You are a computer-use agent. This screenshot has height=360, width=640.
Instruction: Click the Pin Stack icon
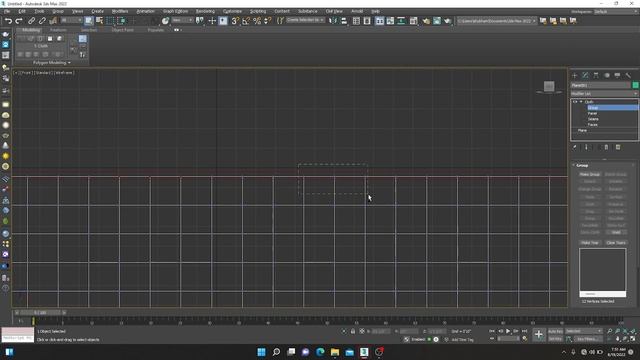click(575, 147)
